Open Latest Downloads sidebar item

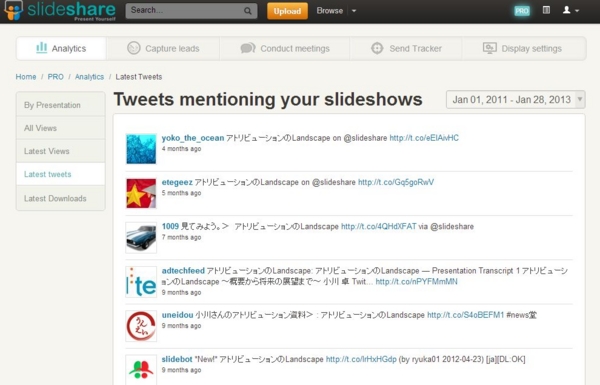(x=60, y=198)
